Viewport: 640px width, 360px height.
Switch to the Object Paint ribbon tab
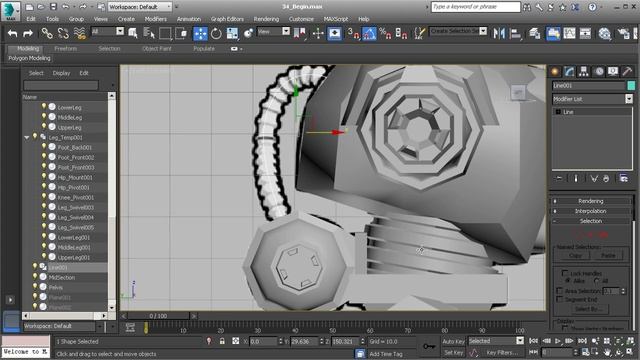(x=157, y=49)
